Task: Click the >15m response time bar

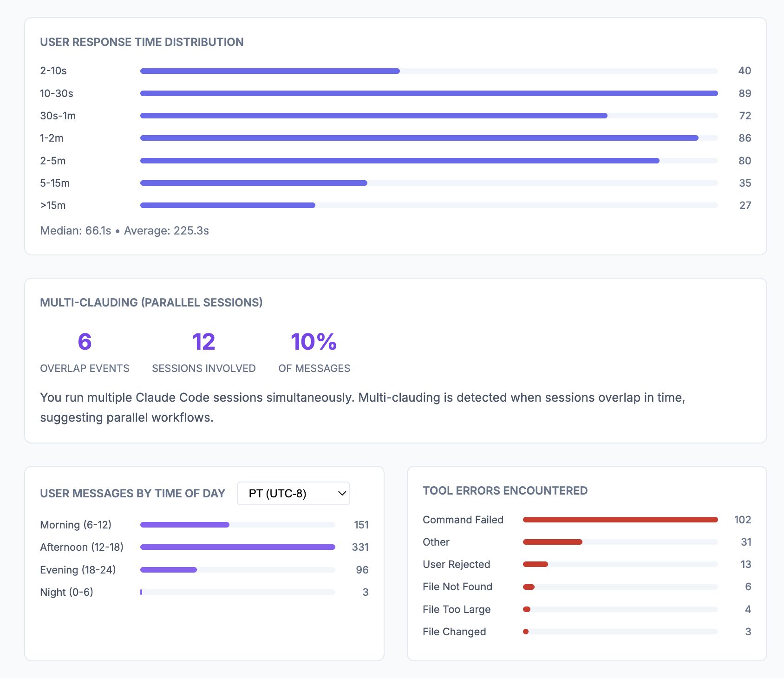Action: (x=228, y=205)
